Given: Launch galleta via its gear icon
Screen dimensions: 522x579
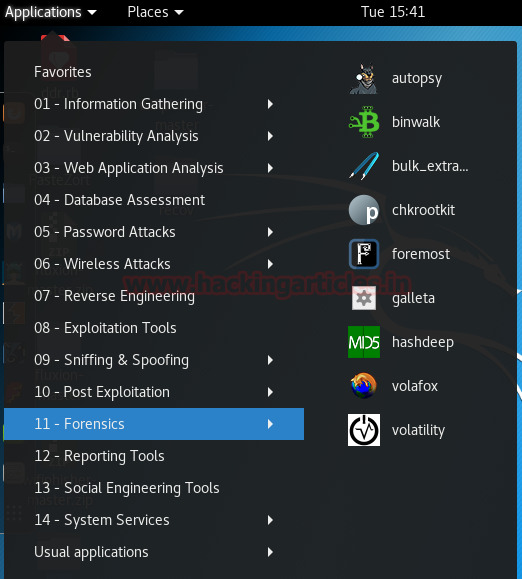Looking at the screenshot, I should pyautogui.click(x=364, y=298).
